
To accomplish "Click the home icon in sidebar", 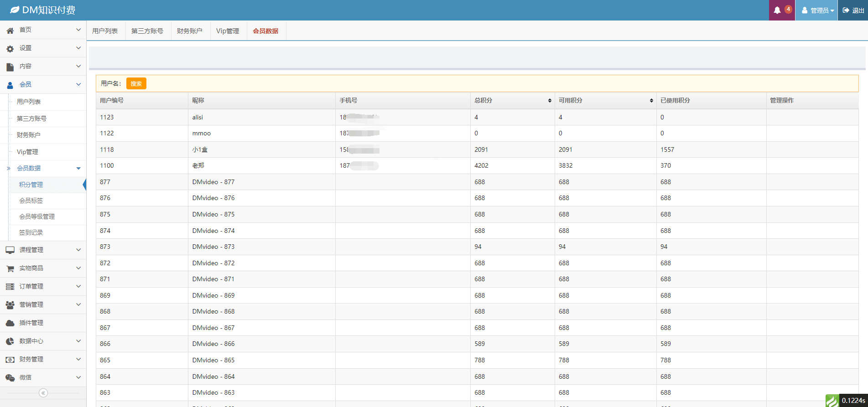I will pyautogui.click(x=10, y=30).
